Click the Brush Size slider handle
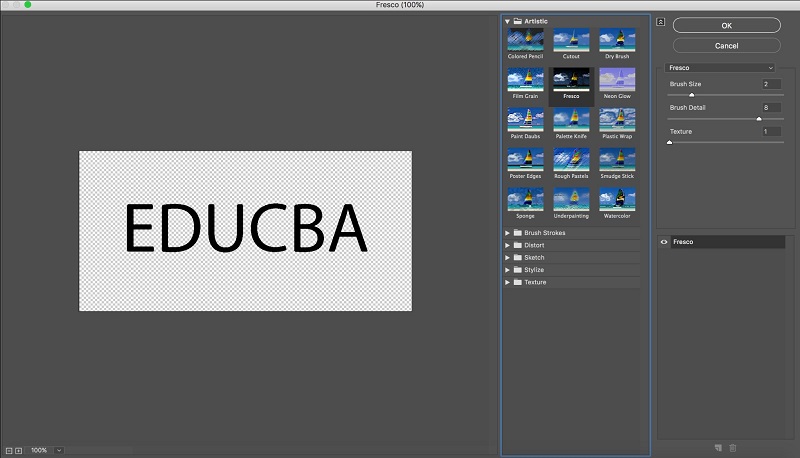 692,95
